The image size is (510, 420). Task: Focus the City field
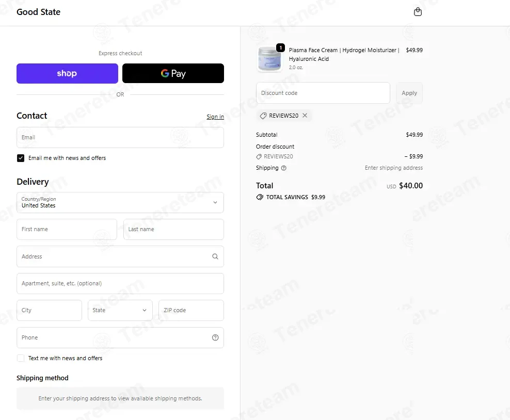tap(49, 310)
